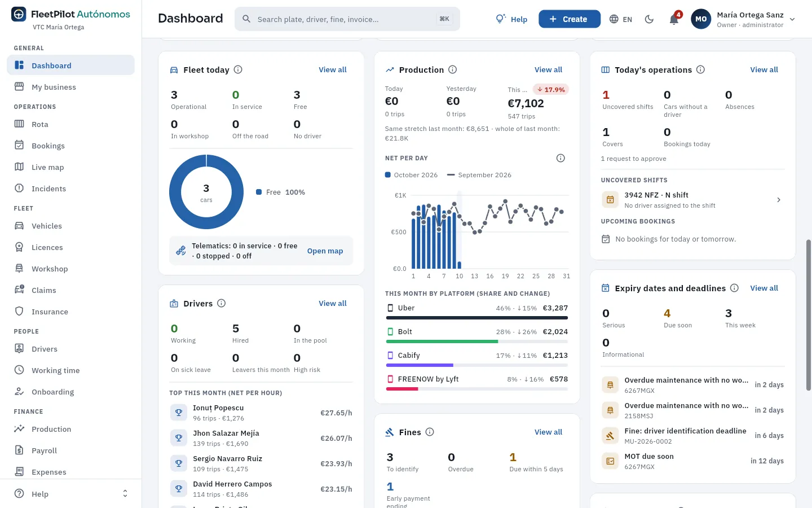Toggle the September 2026 chart legend
Viewport: 812px width, 508px height.
coord(479,175)
